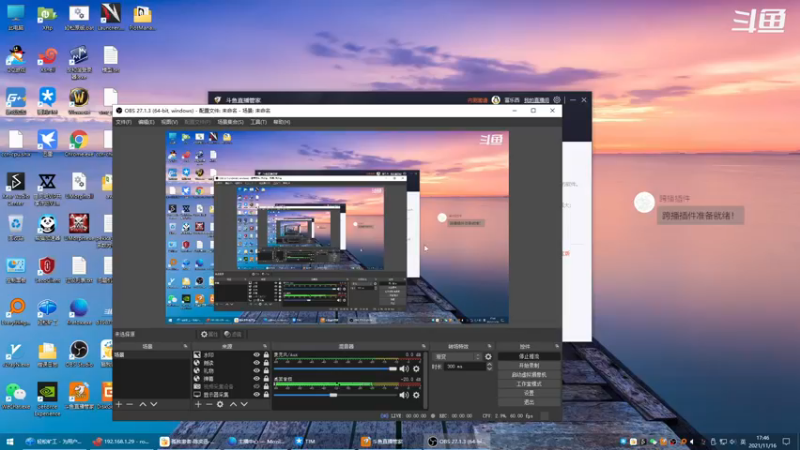Move the source up in the Sources panel
800x450 pixels.
[x=233, y=404]
